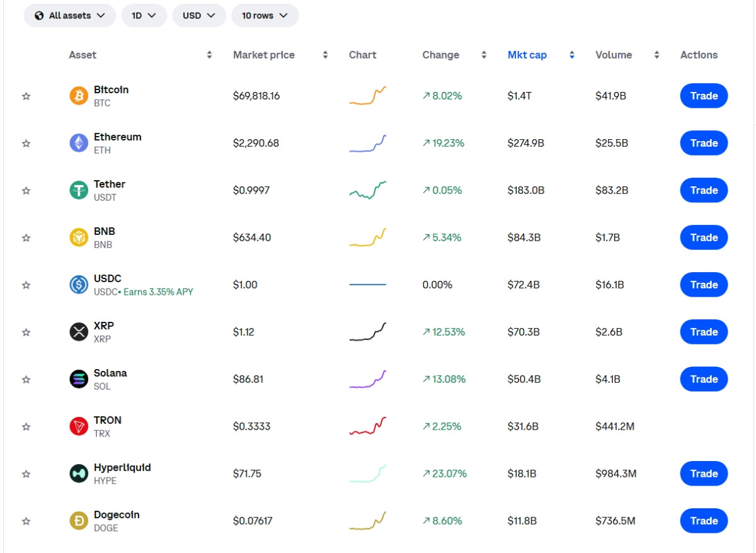Open the Ethereum sparkline chart
This screenshot has height=553, width=756.
[368, 143]
